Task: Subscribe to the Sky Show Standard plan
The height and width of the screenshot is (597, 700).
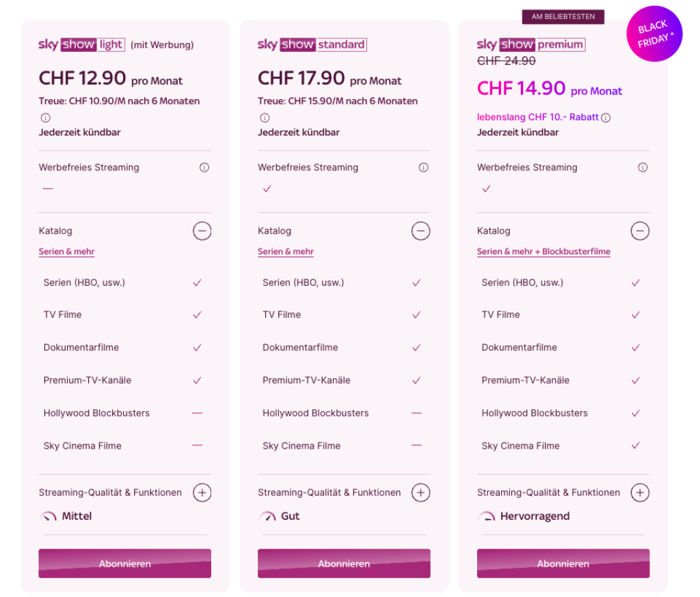Action: (344, 563)
